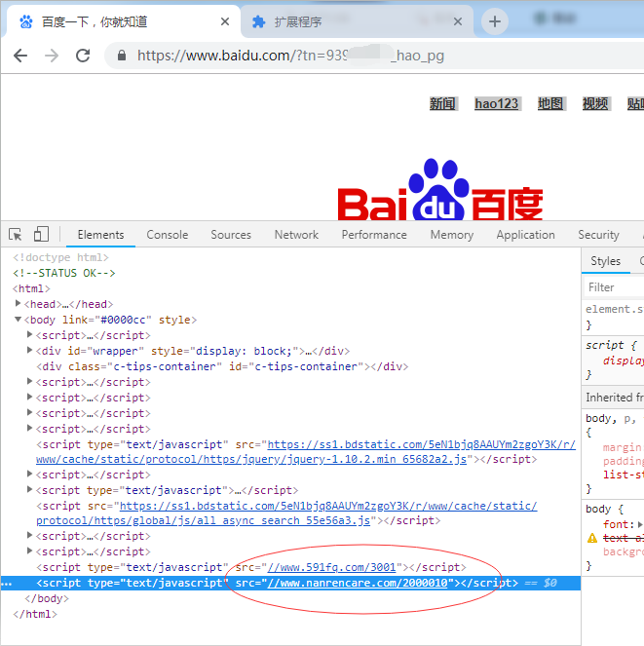
Task: Click the browser back arrow
Action: tap(20, 56)
